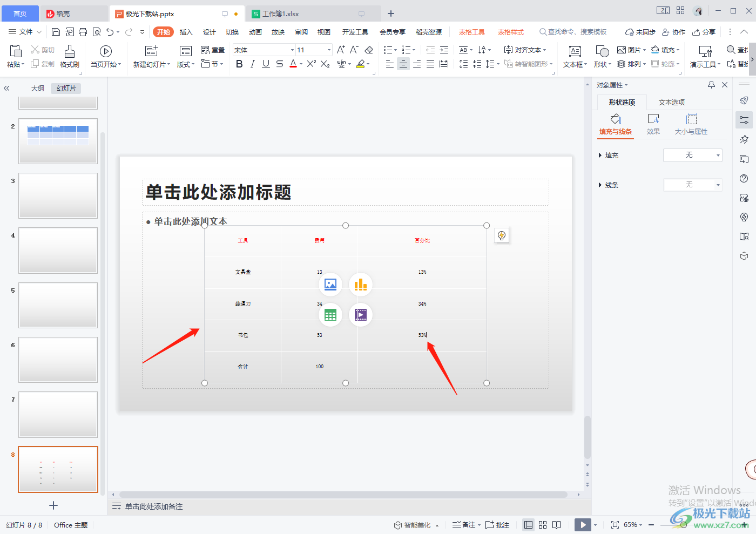Insert table icon in placeholder
The width and height of the screenshot is (756, 534).
coord(330,314)
